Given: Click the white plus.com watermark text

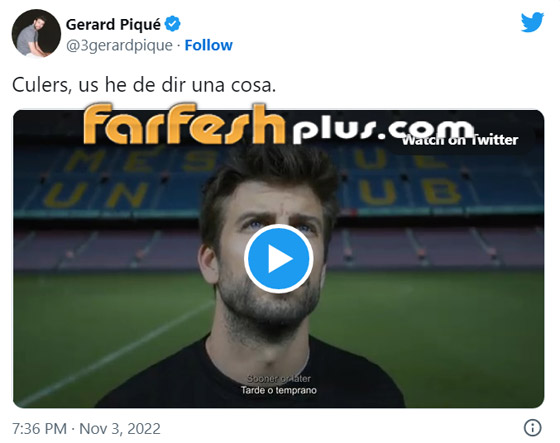Looking at the screenshot, I should click(384, 129).
